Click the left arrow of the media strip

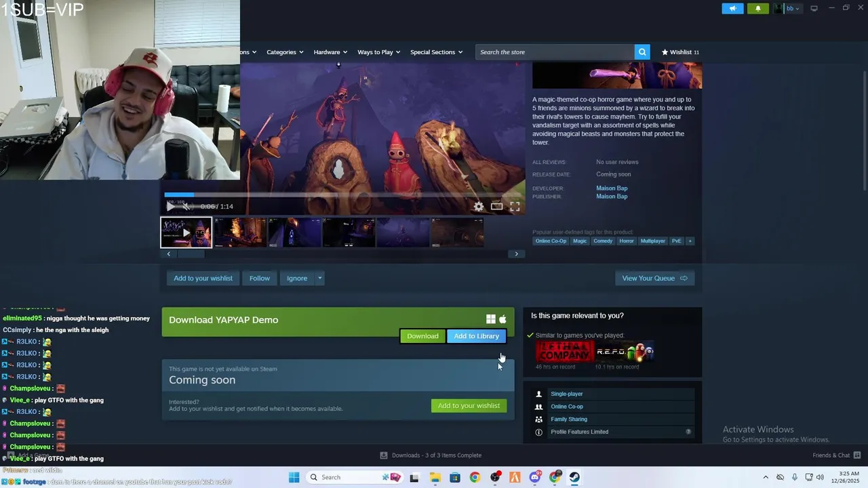pos(168,254)
